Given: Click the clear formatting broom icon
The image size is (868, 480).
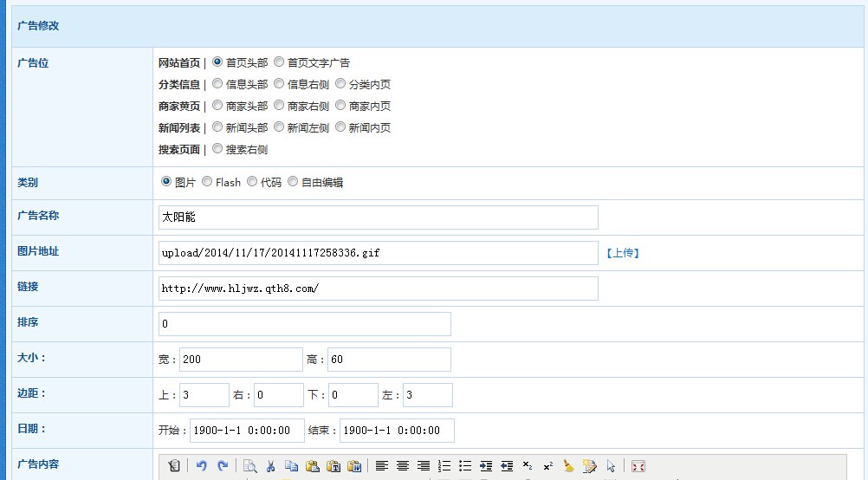Looking at the screenshot, I should [568, 466].
